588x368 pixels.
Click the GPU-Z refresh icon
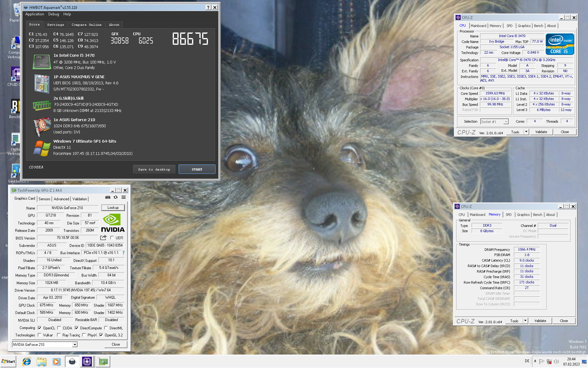coord(116,197)
